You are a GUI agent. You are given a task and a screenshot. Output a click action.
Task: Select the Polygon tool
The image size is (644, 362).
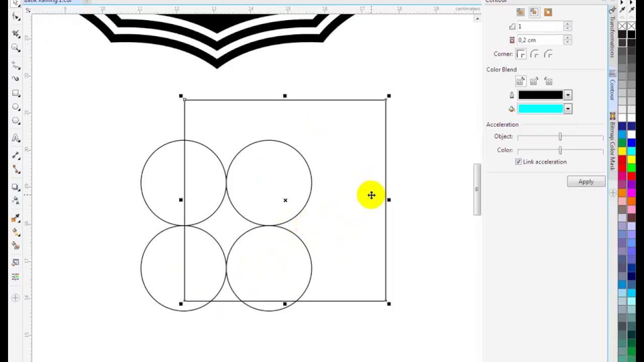(16, 121)
